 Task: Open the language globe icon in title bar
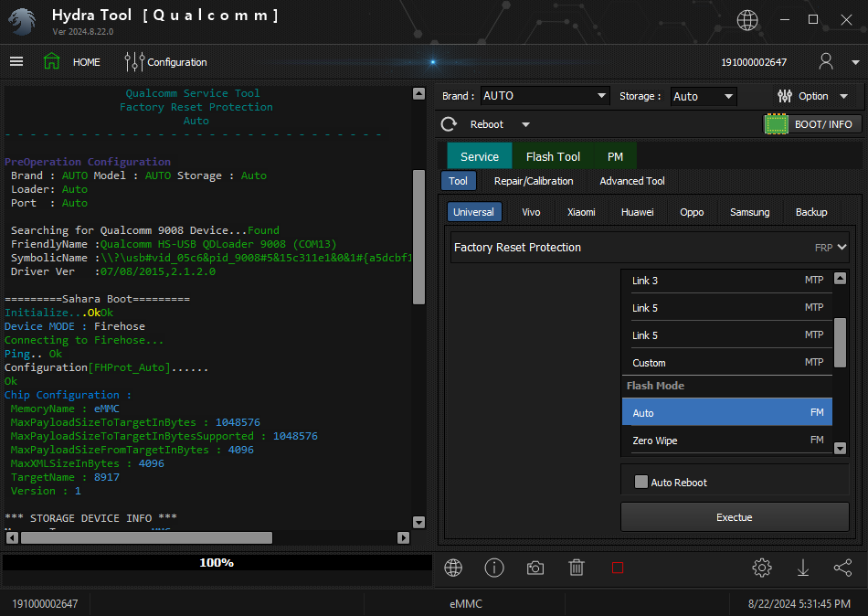[747, 20]
